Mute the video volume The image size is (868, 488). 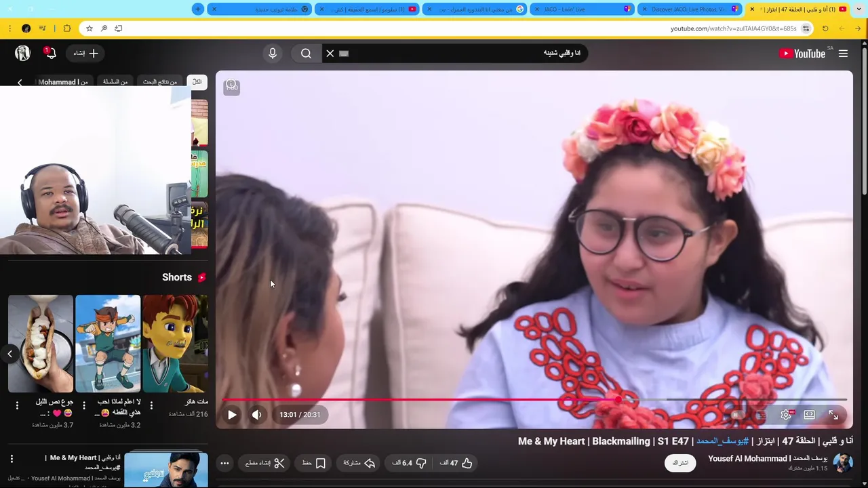tap(256, 415)
